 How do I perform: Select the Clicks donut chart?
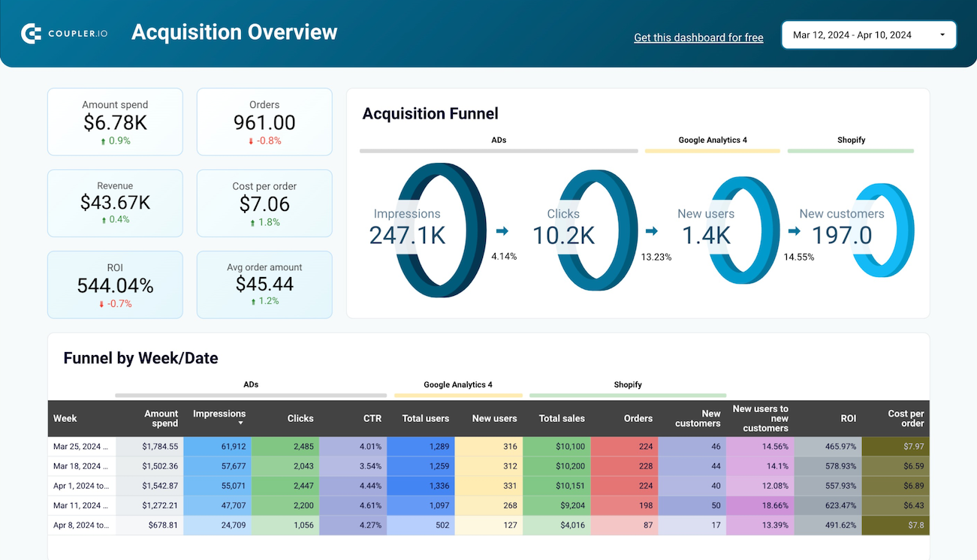pyautogui.click(x=596, y=229)
